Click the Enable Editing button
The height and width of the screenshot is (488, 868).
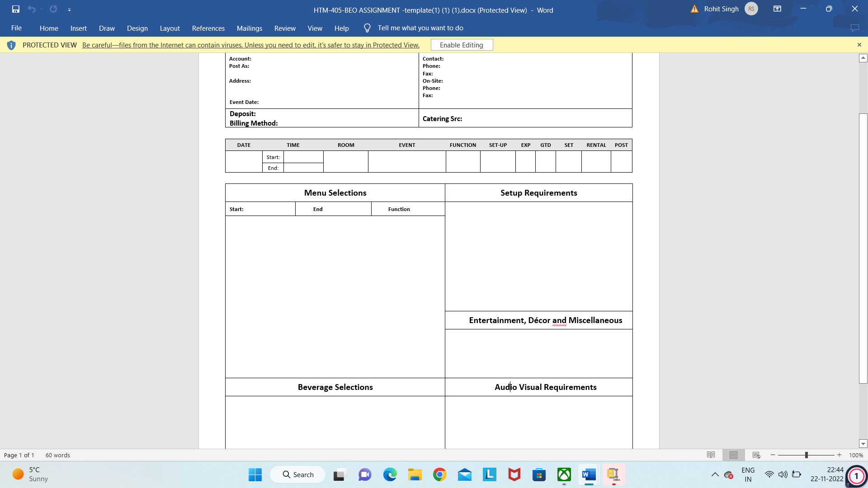462,45
